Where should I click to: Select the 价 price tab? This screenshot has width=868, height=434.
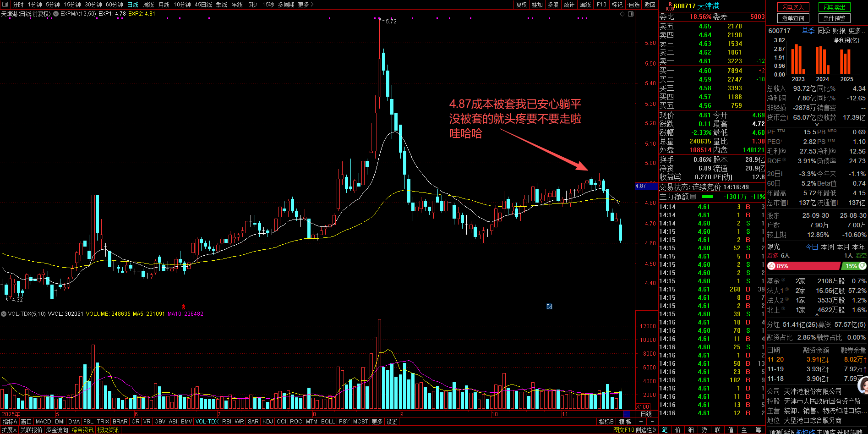678,430
